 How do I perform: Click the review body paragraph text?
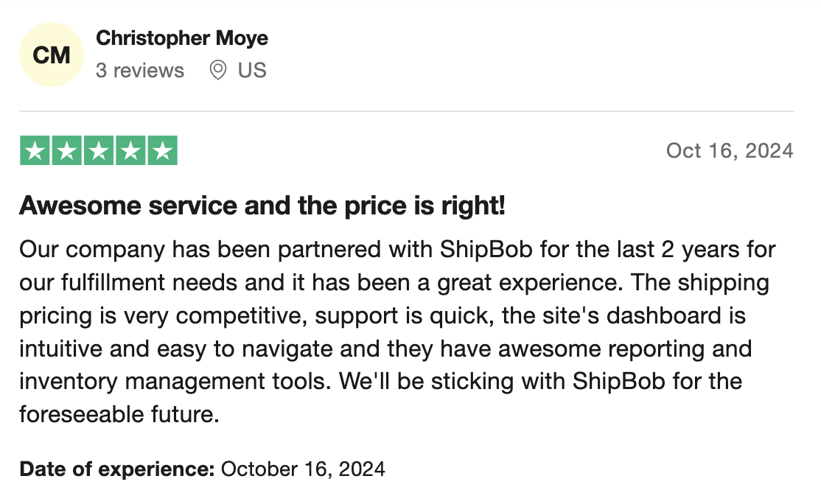pos(398,332)
